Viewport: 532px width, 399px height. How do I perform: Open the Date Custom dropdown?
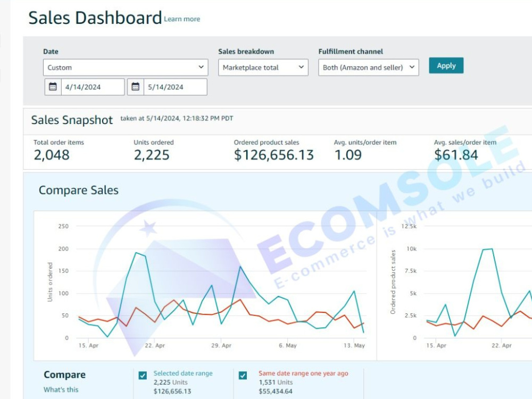[126, 67]
